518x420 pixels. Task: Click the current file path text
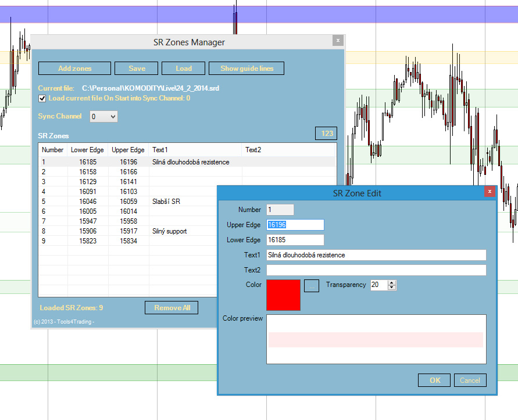click(x=151, y=88)
